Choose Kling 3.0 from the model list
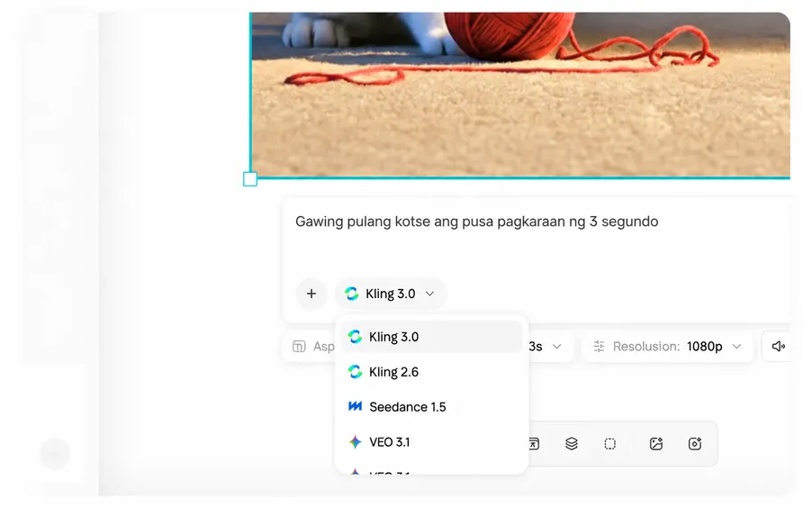 pos(431,337)
